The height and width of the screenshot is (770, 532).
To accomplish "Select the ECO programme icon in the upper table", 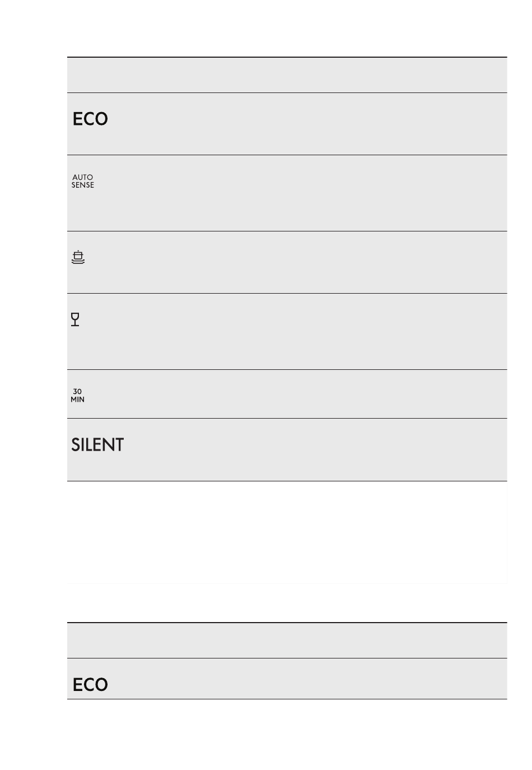I will click(90, 119).
